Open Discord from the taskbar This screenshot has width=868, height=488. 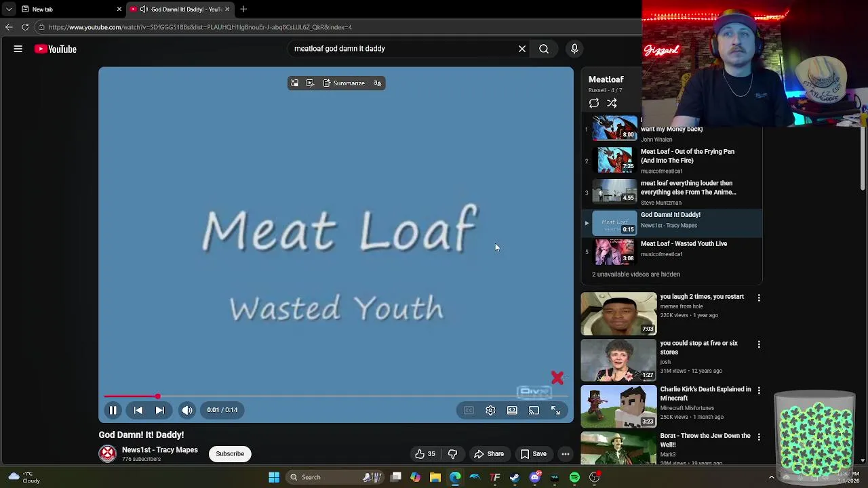point(535,477)
